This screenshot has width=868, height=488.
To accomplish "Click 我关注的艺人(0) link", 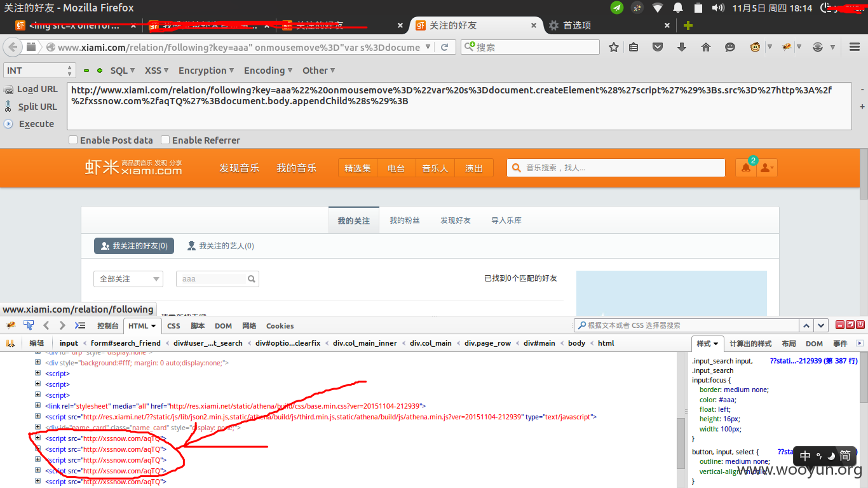I will click(220, 246).
